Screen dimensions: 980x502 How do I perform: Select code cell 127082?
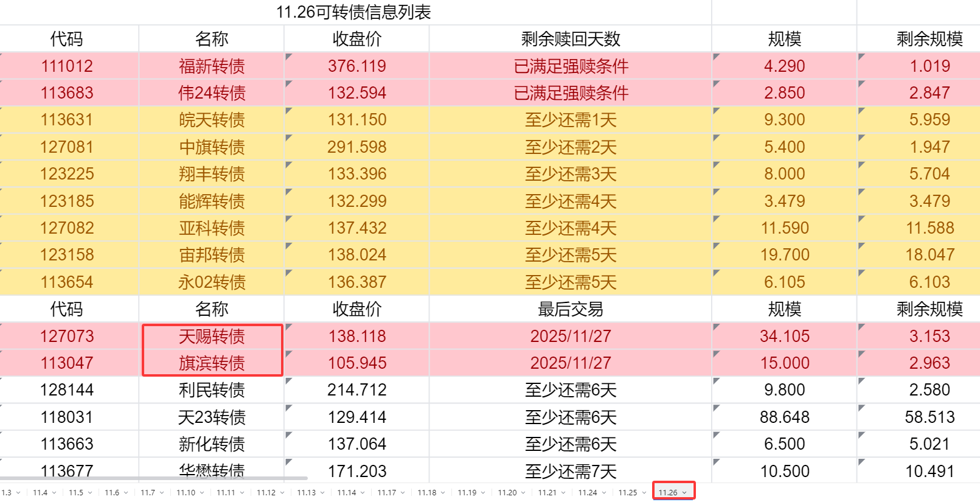(67, 228)
